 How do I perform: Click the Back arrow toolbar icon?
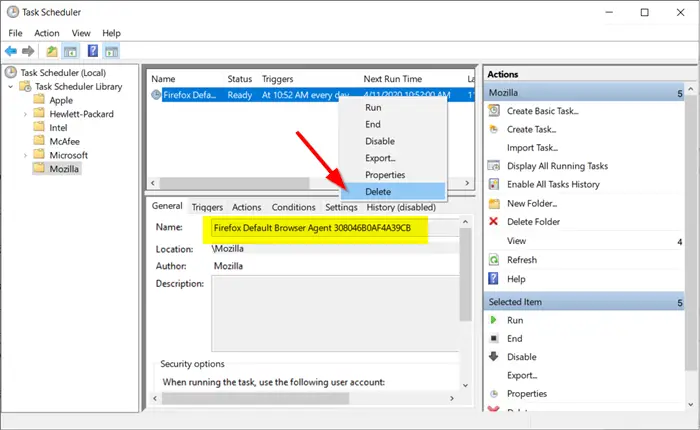point(11,51)
